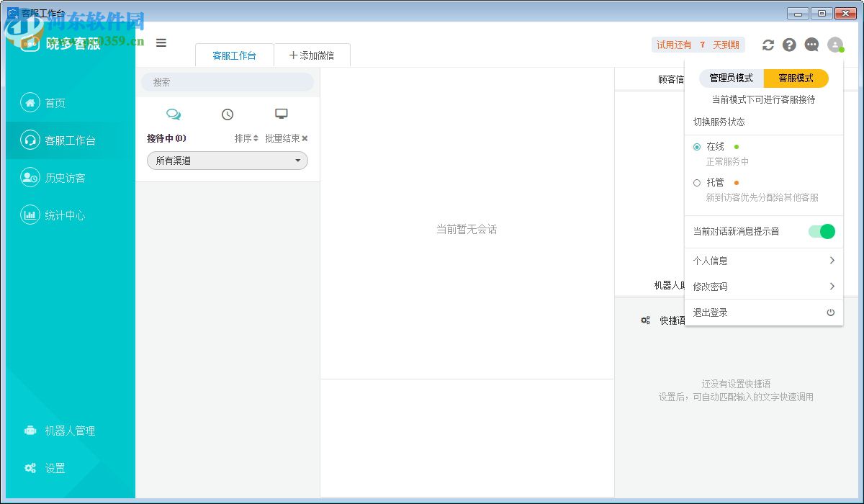
Task: Click the feedback chat bubble icon
Action: tap(811, 45)
